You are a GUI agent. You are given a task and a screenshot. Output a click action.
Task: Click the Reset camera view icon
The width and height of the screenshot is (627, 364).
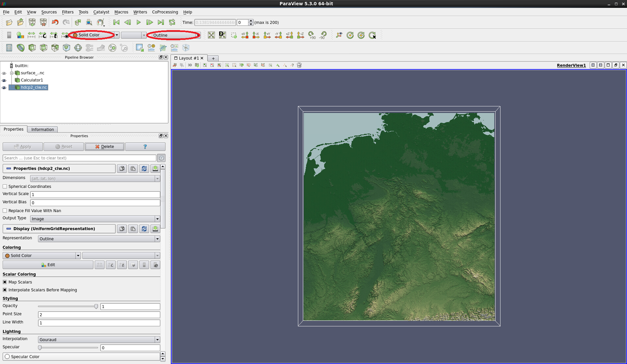(x=211, y=35)
